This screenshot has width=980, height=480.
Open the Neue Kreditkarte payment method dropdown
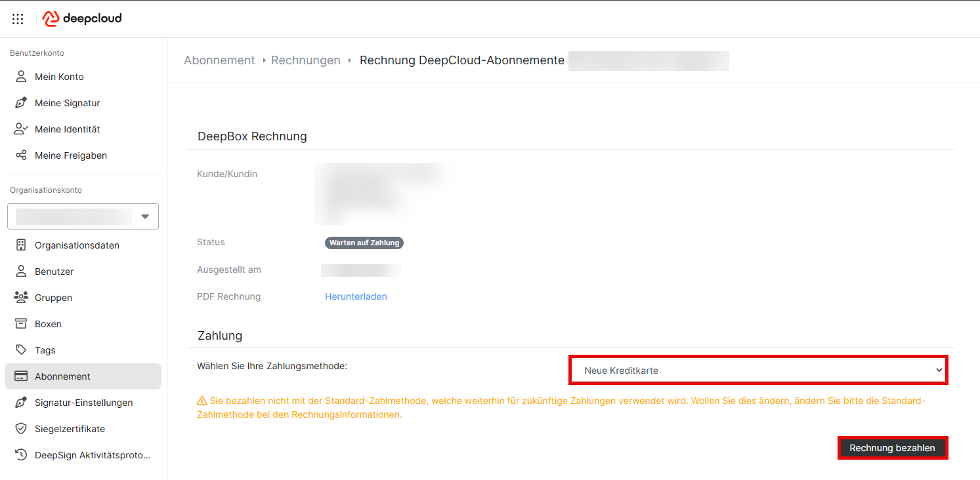pos(758,370)
